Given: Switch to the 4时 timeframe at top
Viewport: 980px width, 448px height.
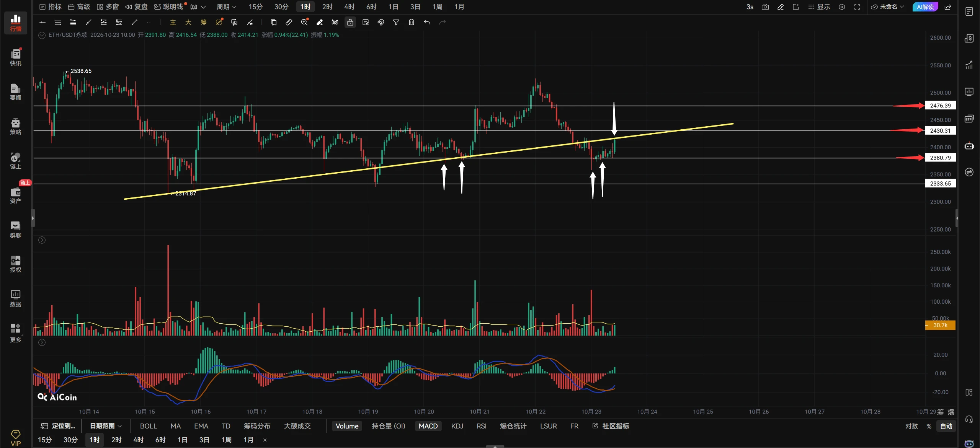Looking at the screenshot, I should (349, 7).
